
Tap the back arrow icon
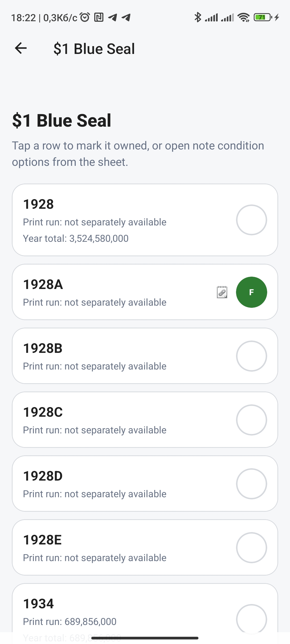(21, 48)
